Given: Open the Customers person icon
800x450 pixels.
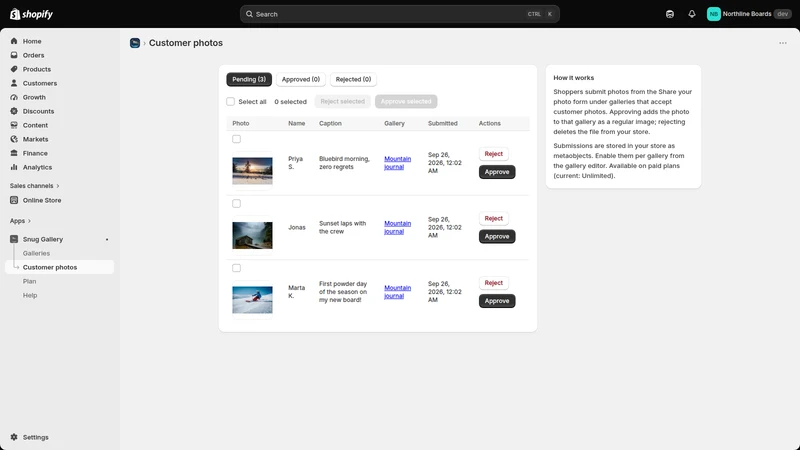Looking at the screenshot, I should (x=14, y=83).
